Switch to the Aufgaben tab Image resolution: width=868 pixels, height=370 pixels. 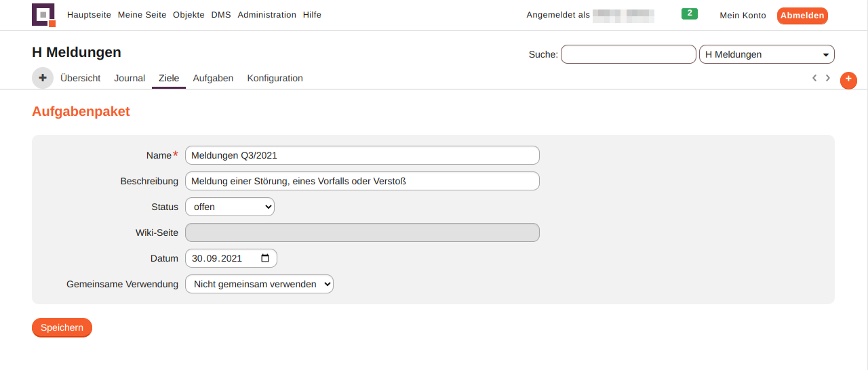pyautogui.click(x=213, y=78)
